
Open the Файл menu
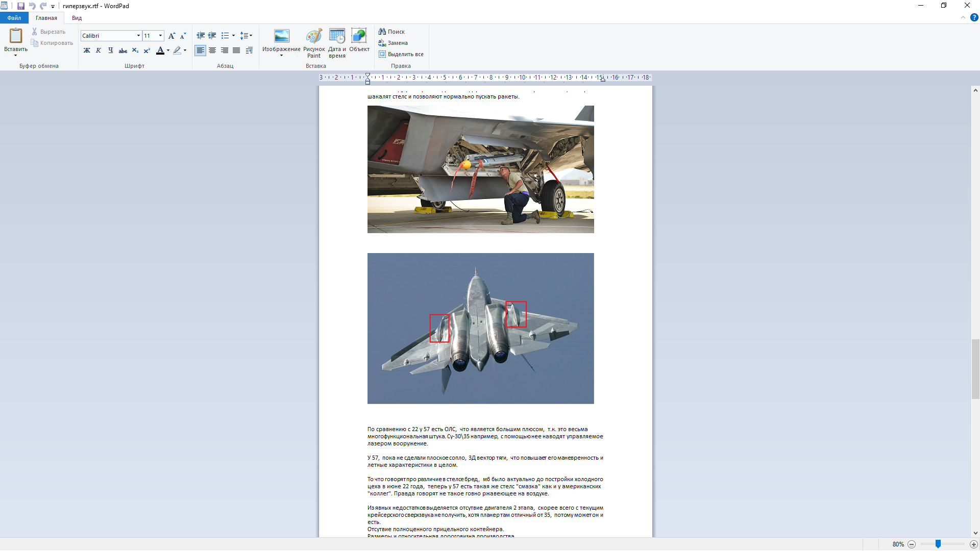[14, 18]
